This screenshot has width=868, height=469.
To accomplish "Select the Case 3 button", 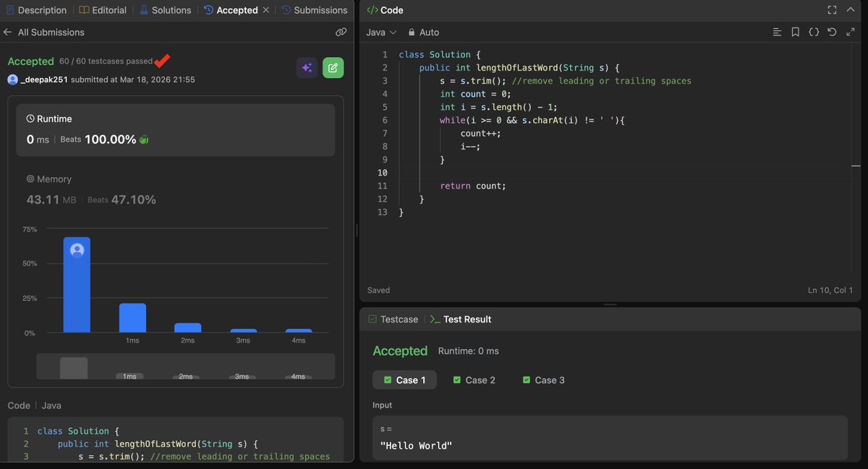I will click(x=543, y=380).
